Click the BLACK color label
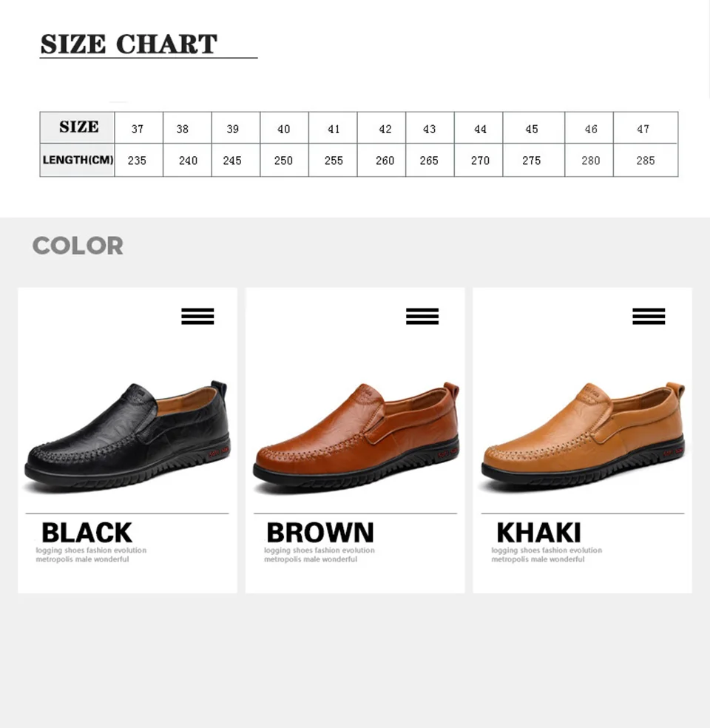 87,533
